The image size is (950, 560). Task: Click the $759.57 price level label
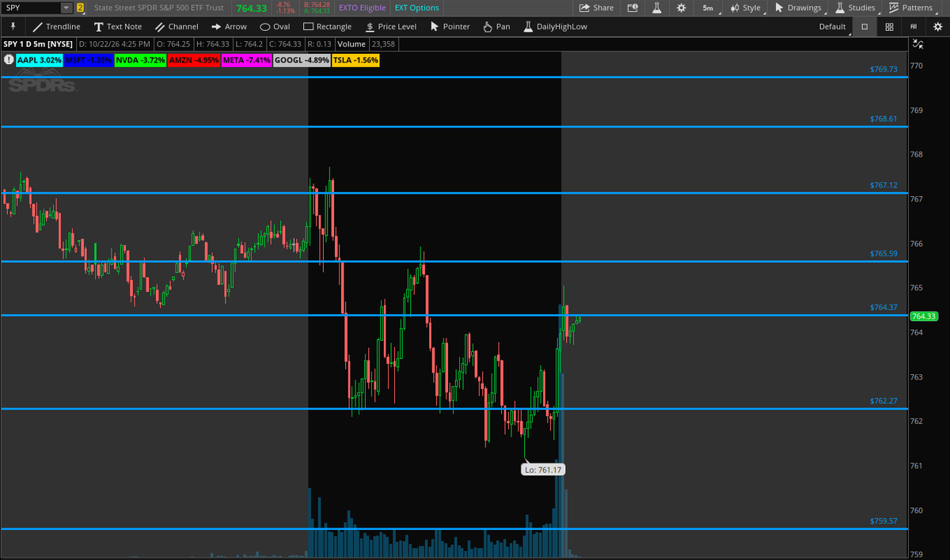883,521
